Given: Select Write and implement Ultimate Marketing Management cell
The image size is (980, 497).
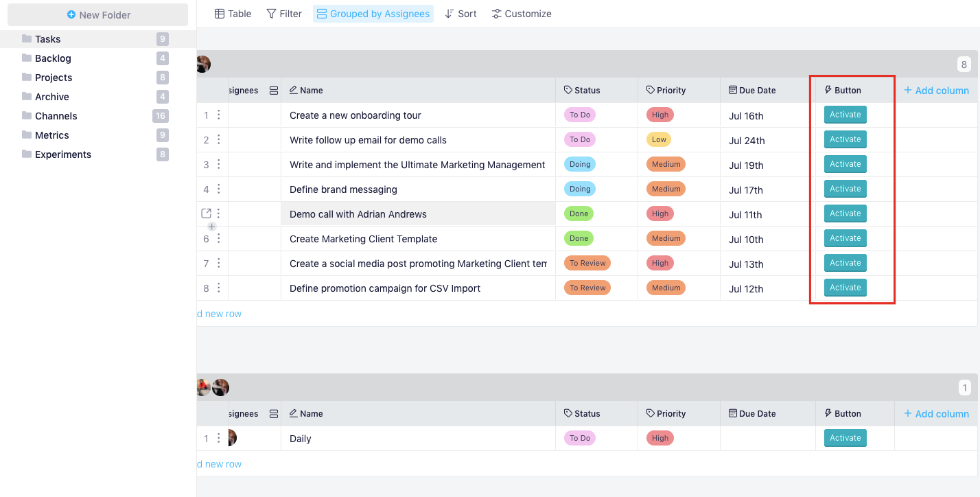Looking at the screenshot, I should pos(418,165).
